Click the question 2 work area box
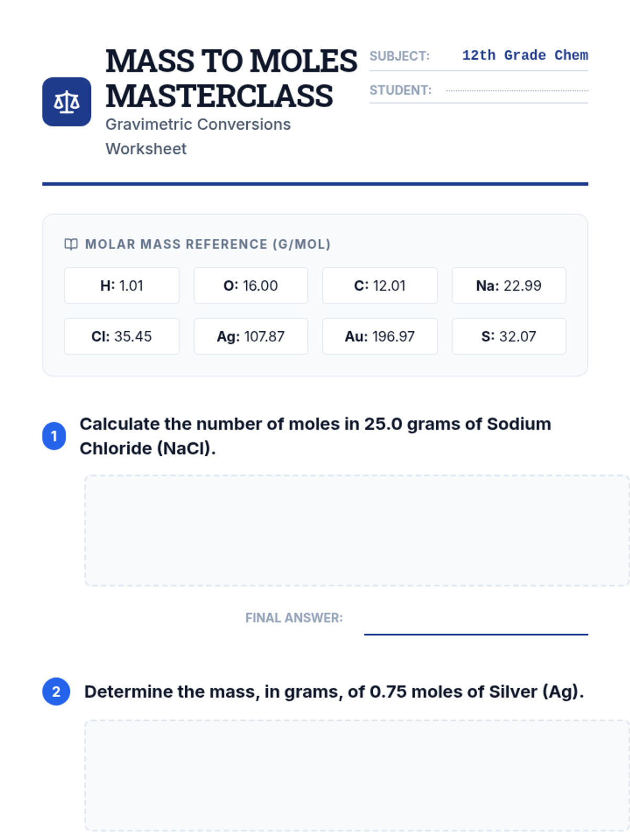 point(357,775)
